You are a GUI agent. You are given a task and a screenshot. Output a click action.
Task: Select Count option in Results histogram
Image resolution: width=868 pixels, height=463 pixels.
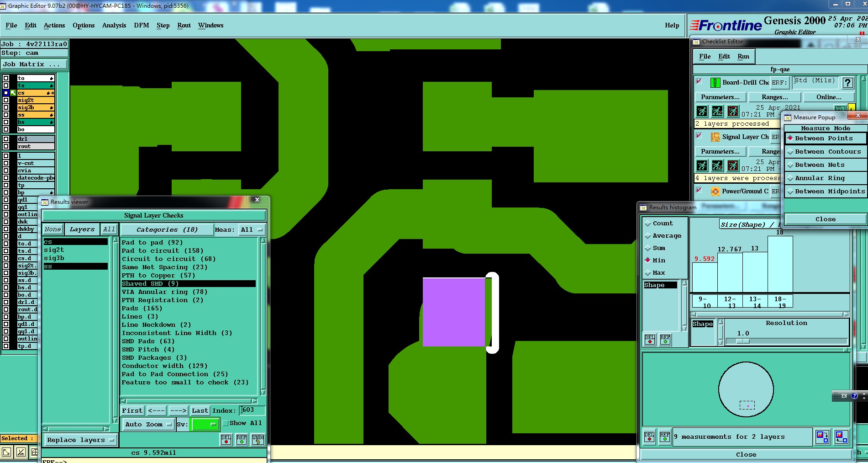(659, 224)
